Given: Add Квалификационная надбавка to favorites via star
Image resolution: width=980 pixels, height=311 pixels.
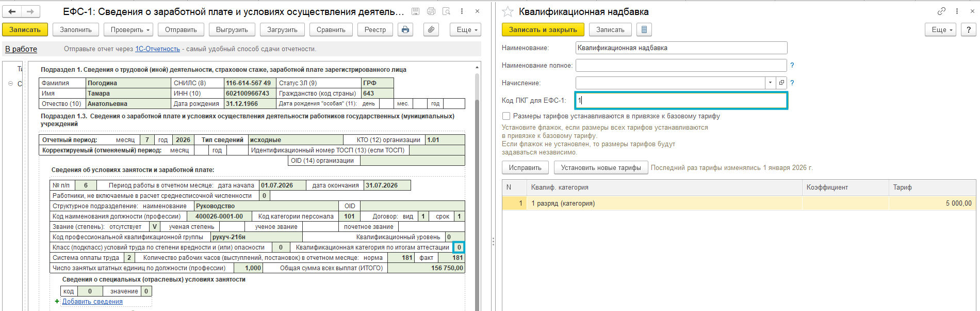Looking at the screenshot, I should (508, 11).
